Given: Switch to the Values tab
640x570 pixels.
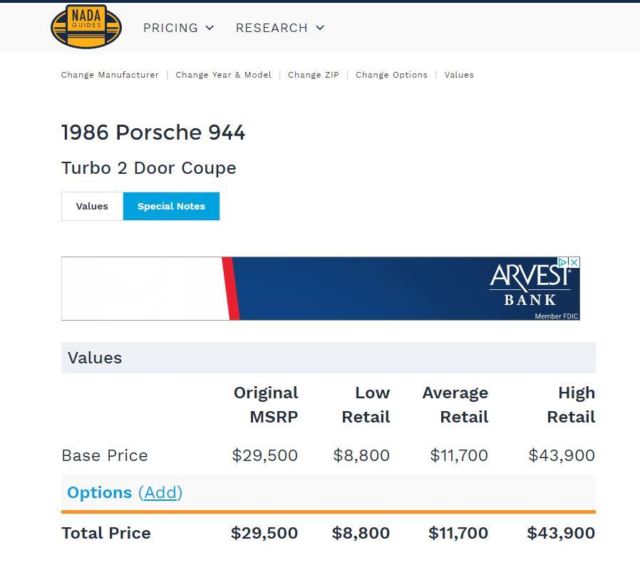Looking at the screenshot, I should tap(92, 206).
